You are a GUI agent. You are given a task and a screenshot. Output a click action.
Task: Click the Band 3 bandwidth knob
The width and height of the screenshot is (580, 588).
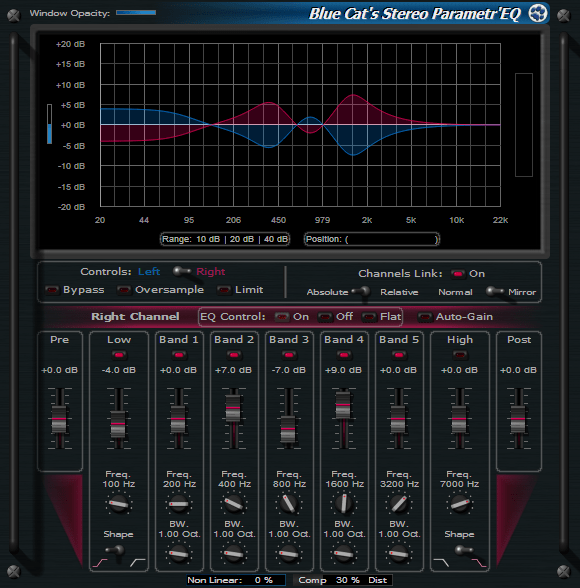(x=289, y=554)
